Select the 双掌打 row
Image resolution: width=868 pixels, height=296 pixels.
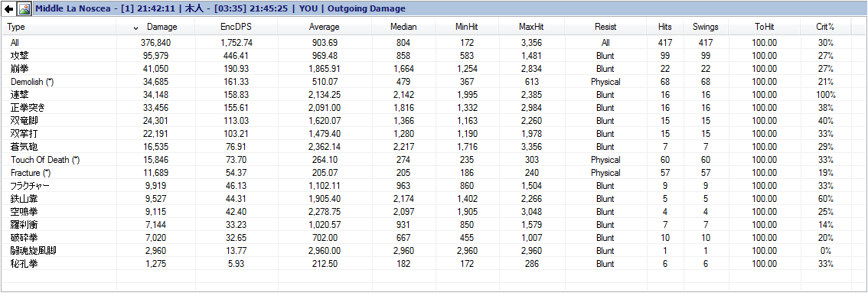coord(434,133)
